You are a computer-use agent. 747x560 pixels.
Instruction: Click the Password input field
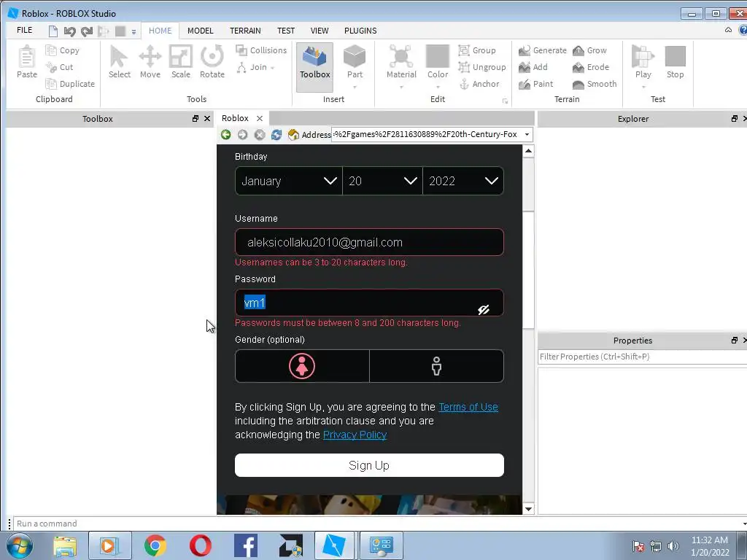click(369, 303)
